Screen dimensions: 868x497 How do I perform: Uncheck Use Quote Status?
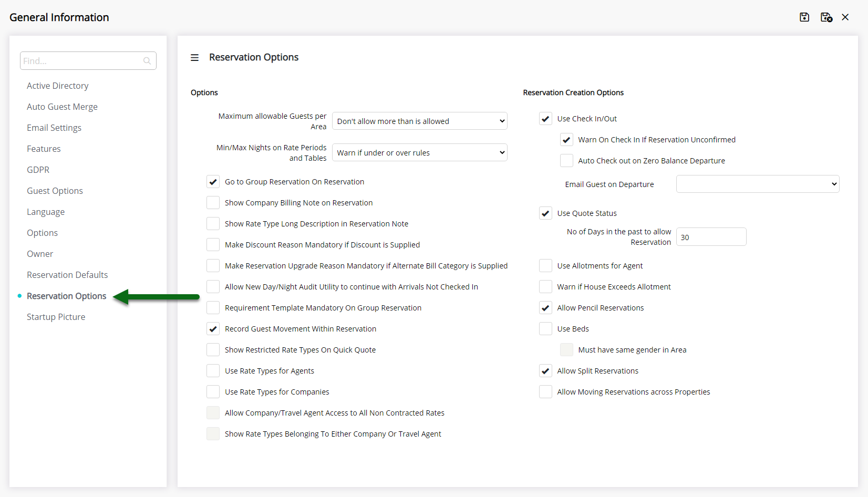pos(545,213)
